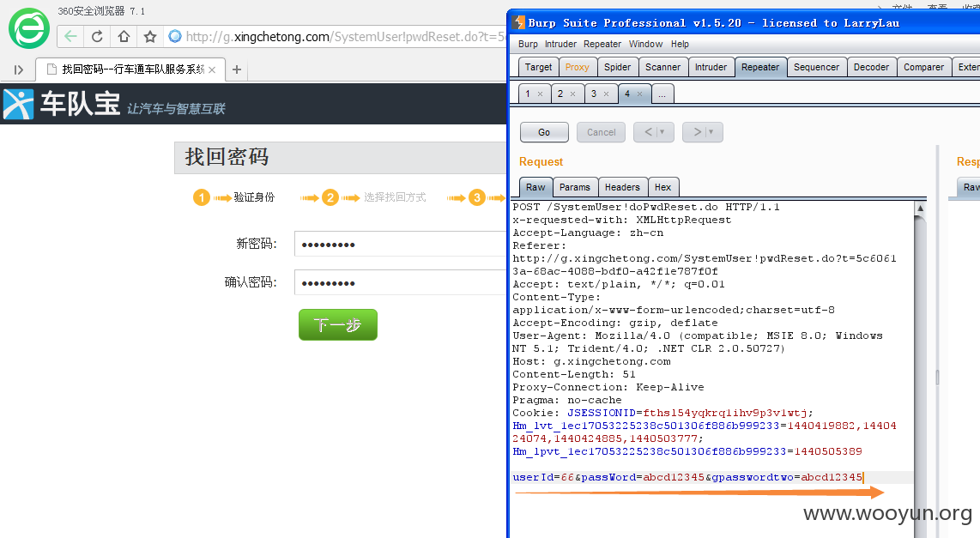Open the Burp menu

[x=528, y=45]
